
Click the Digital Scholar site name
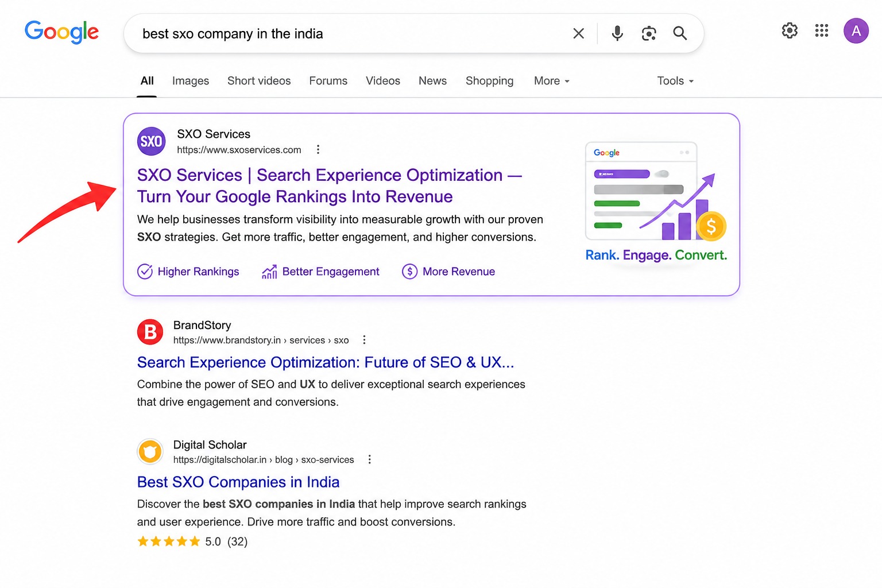click(210, 444)
